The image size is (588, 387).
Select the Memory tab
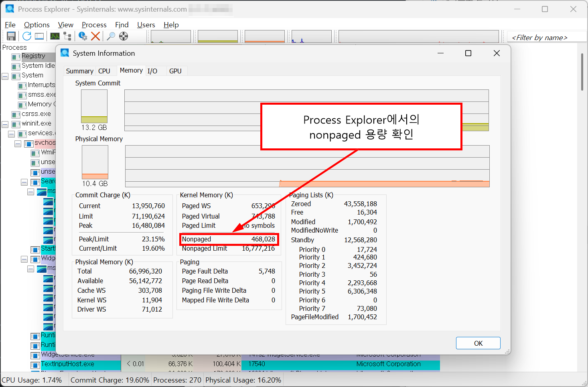131,70
